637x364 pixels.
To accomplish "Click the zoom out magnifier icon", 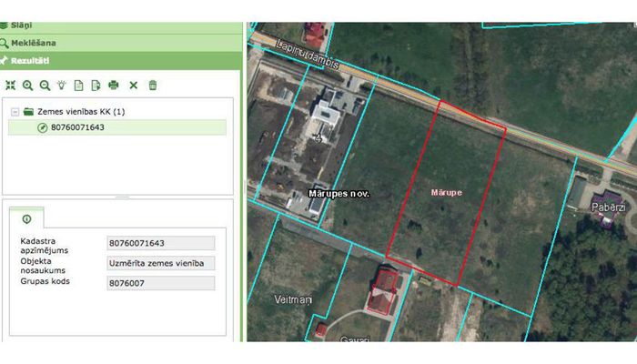I will tap(45, 85).
